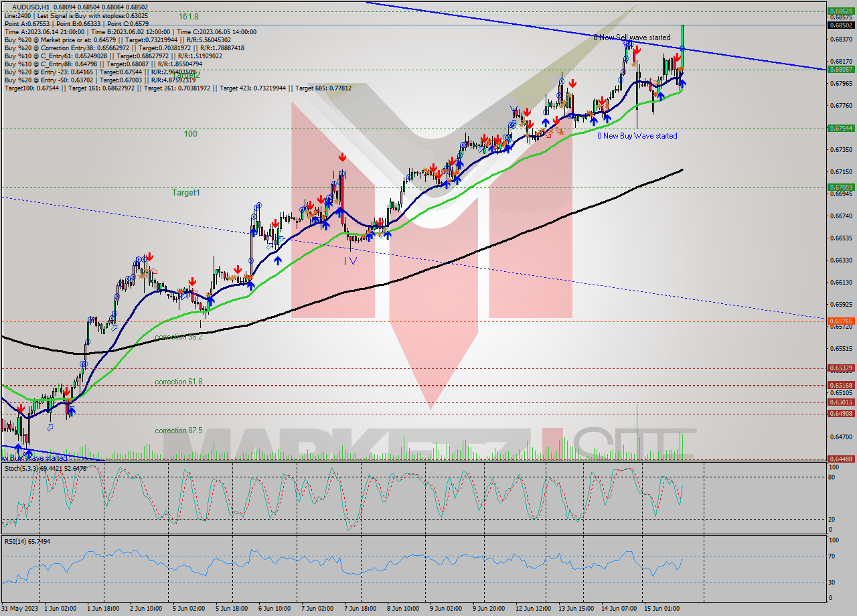Click the '2 Jun 10:00' time axis label

click(146, 608)
